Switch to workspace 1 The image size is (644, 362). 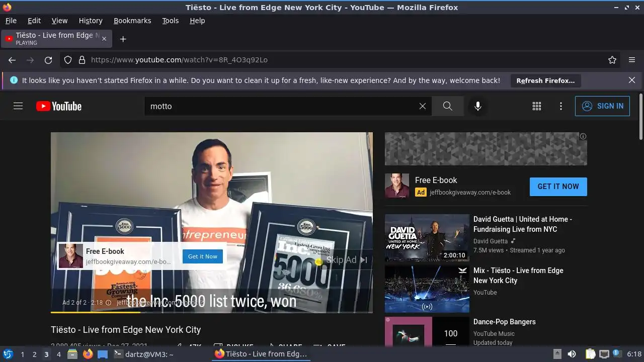[x=22, y=354]
